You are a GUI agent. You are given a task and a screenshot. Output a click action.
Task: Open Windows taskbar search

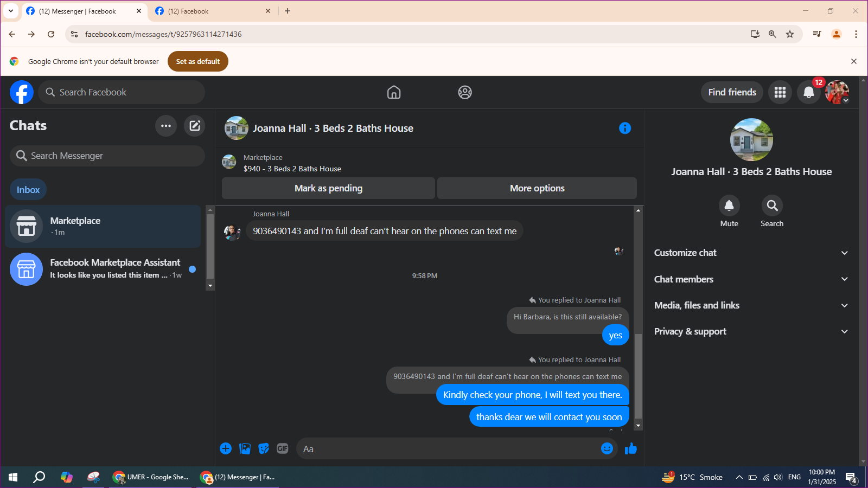tap(39, 477)
